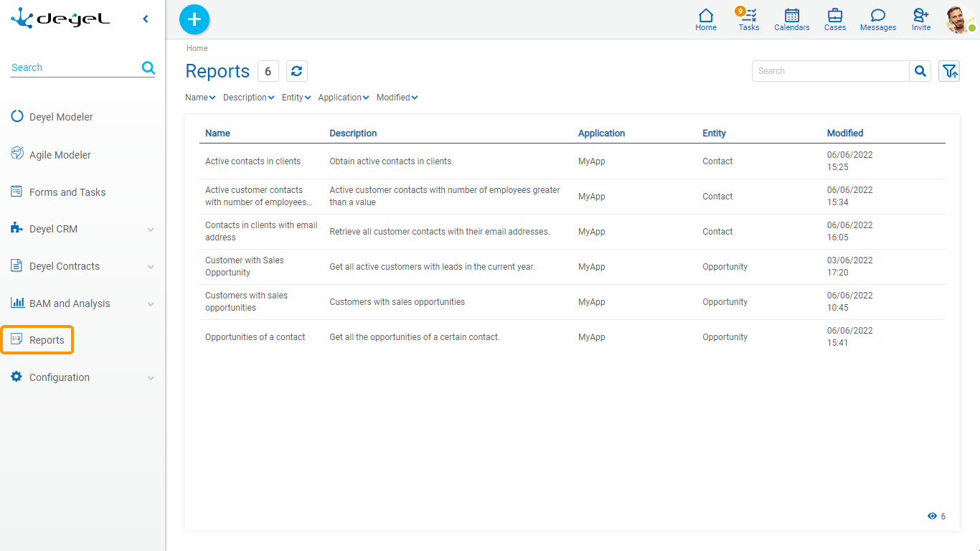Open the Name sort dropdown
Image resolution: width=980 pixels, height=551 pixels.
200,98
